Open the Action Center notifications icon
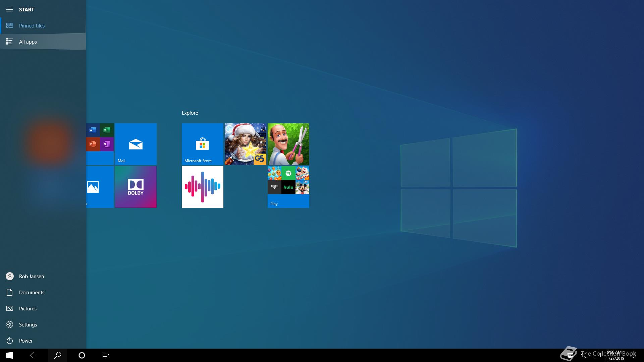 [x=633, y=355]
